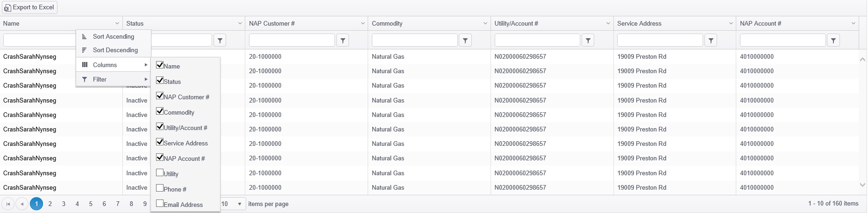The width and height of the screenshot is (868, 213).
Task: Click the Service Address filter funnel icon
Action: [711, 41]
